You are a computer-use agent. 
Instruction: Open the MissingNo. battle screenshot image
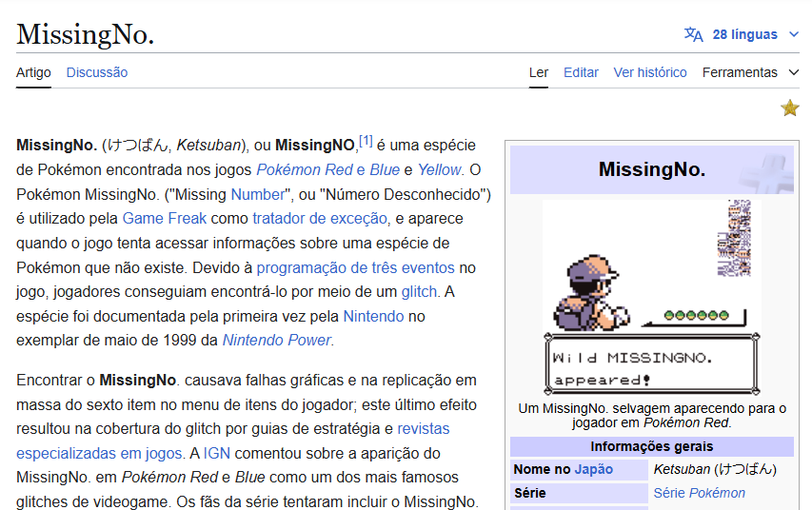[651, 297]
